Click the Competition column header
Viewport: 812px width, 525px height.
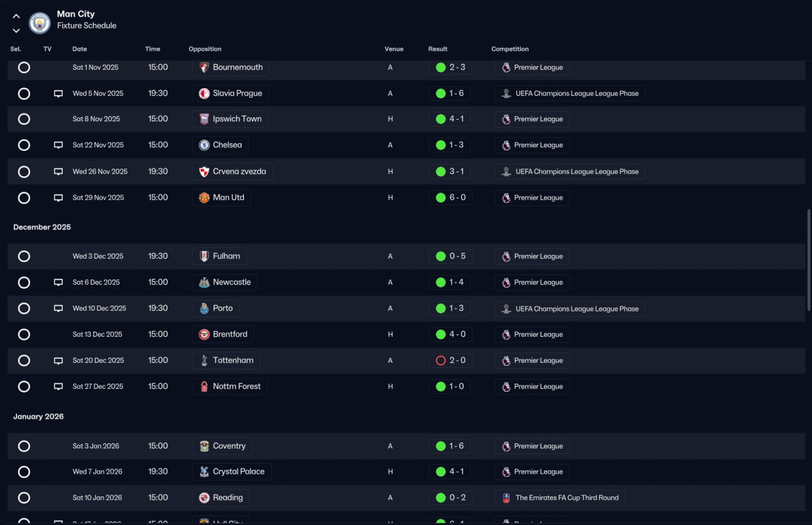tap(510, 49)
